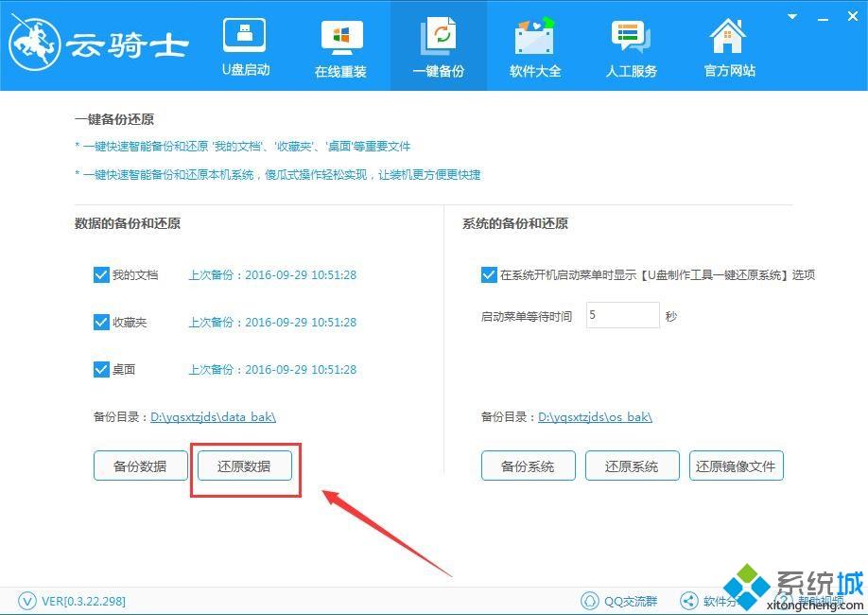Click the QQ交流群 penguin icon
Image resolution: width=868 pixels, height=615 pixels.
click(x=590, y=601)
